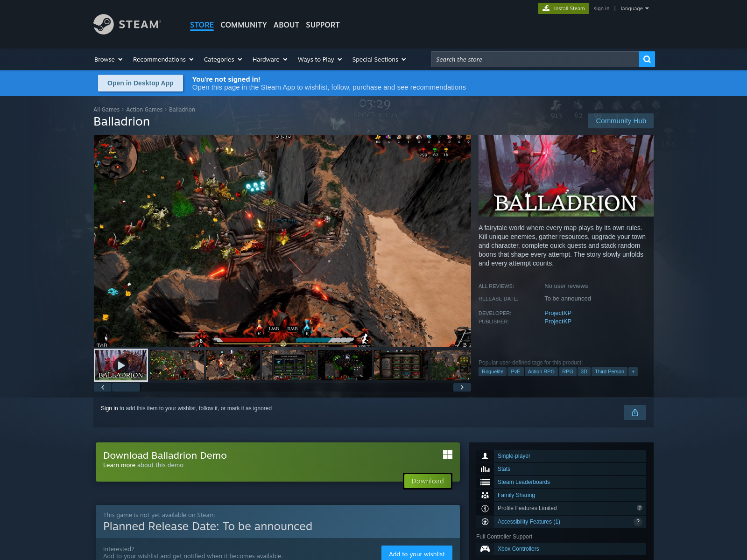
Task: Click the main gameplay video player
Action: coord(282,241)
